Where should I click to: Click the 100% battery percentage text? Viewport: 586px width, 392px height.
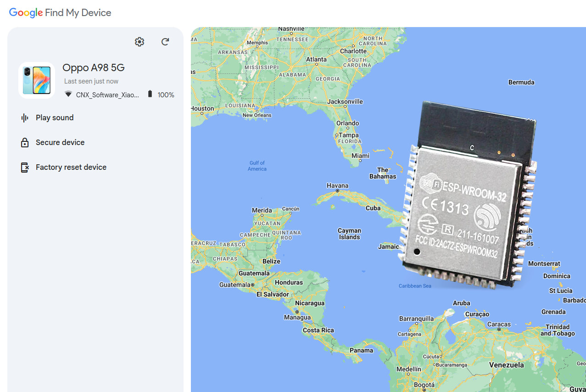click(166, 95)
